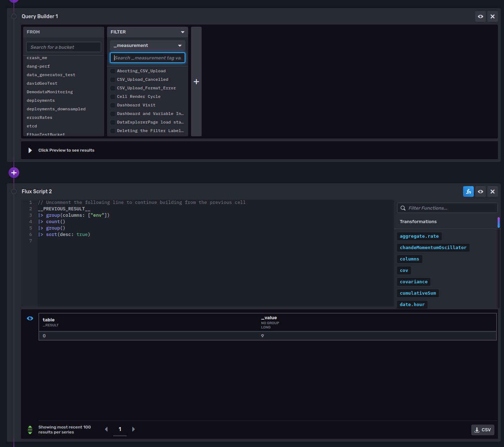Check the Dashboard Visit measurement
Screen dimensions: 504x447
pos(113,105)
